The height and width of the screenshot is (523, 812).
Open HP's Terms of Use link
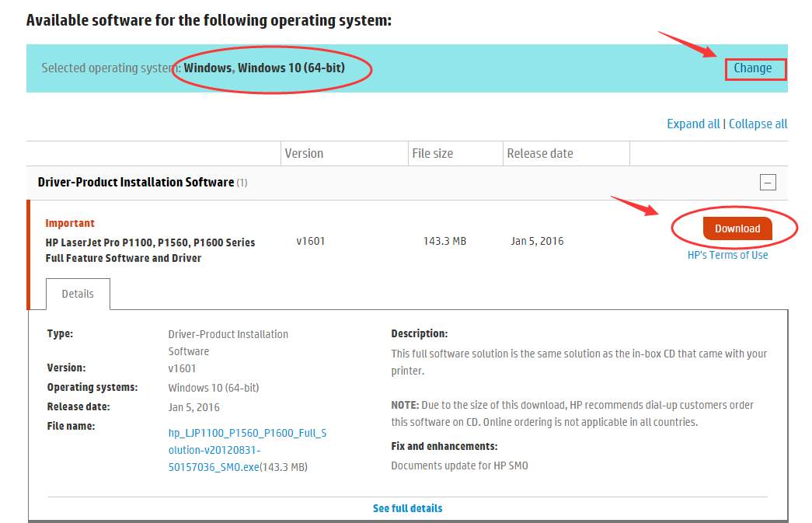tap(727, 256)
